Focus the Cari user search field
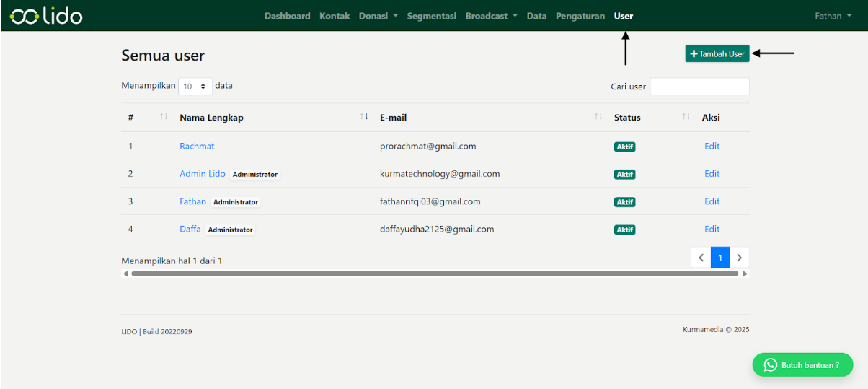This screenshot has width=868, height=389. pyautogui.click(x=699, y=87)
